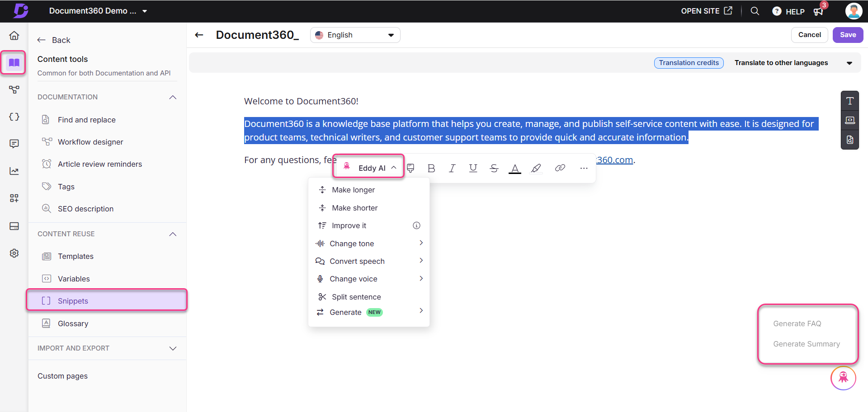868x412 pixels.
Task: Open the Settings gear icon
Action: coord(14,253)
